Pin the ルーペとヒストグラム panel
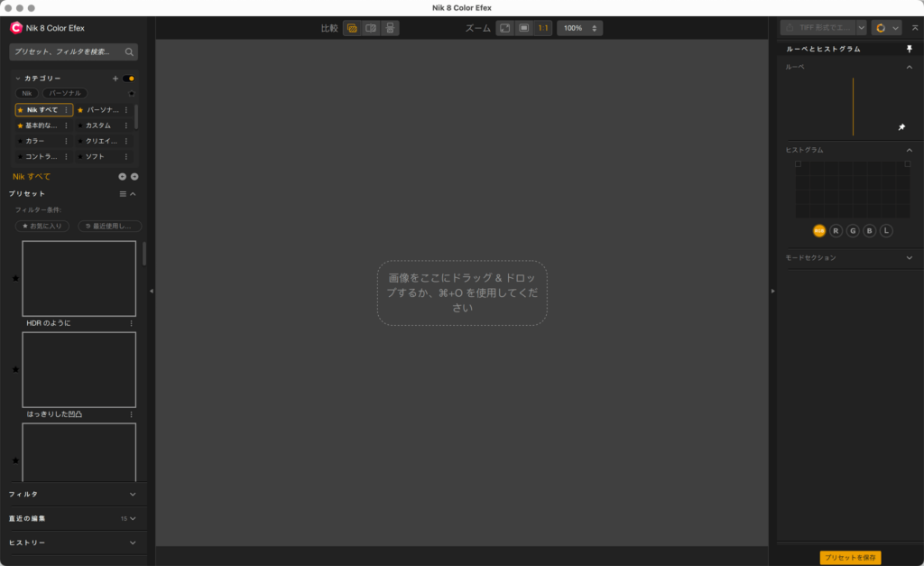Image resolution: width=924 pixels, height=566 pixels. 910,49
